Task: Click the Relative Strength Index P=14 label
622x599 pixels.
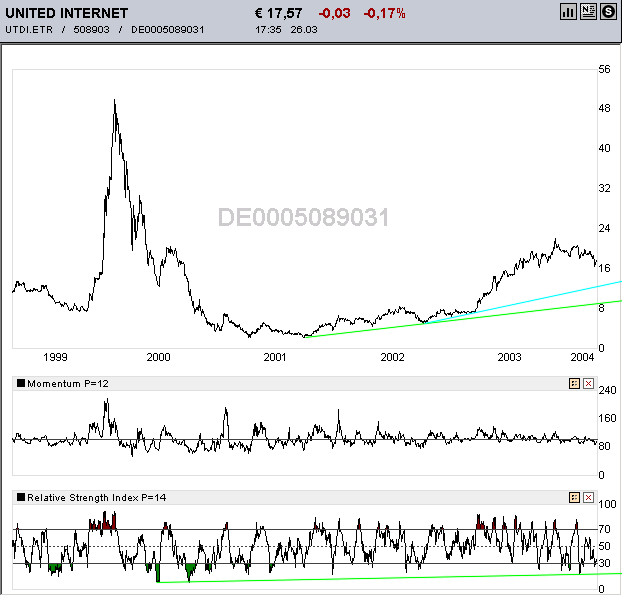Action: tap(96, 497)
